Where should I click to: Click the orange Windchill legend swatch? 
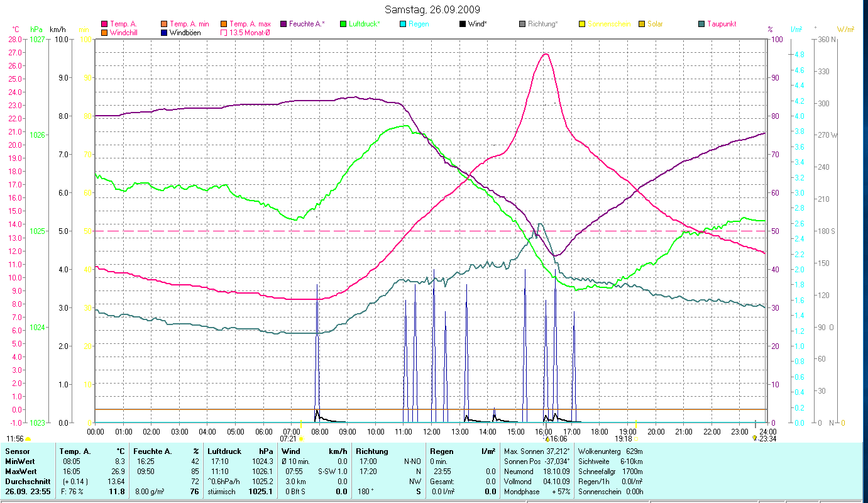click(x=104, y=32)
